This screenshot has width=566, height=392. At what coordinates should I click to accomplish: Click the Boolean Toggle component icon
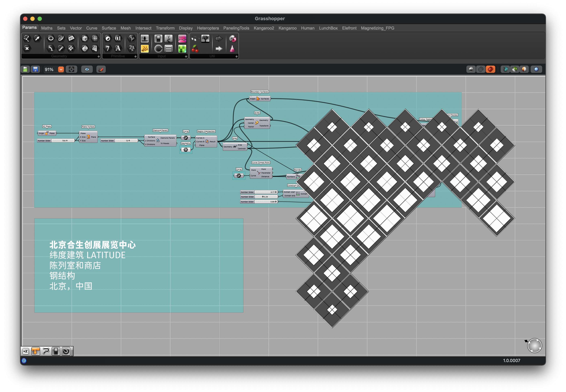158,39
